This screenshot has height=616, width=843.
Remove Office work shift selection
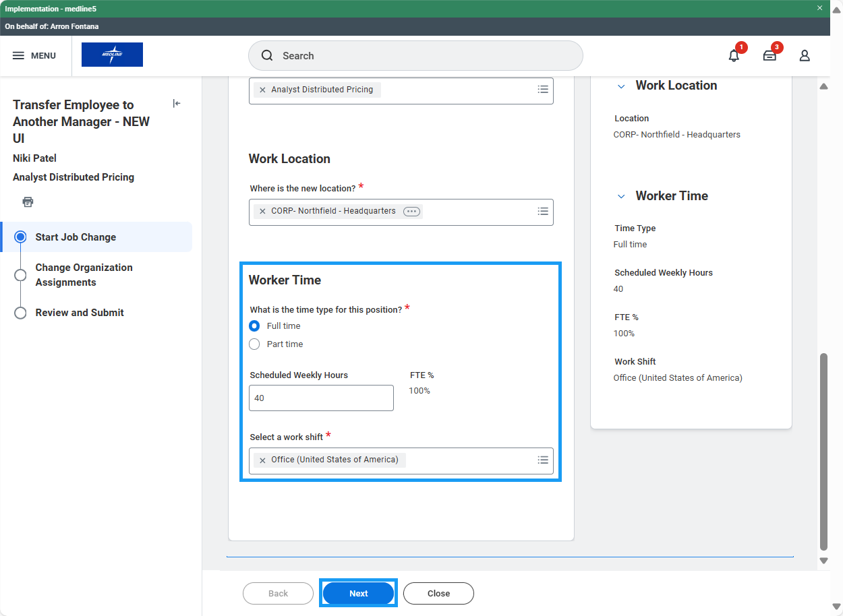click(262, 460)
